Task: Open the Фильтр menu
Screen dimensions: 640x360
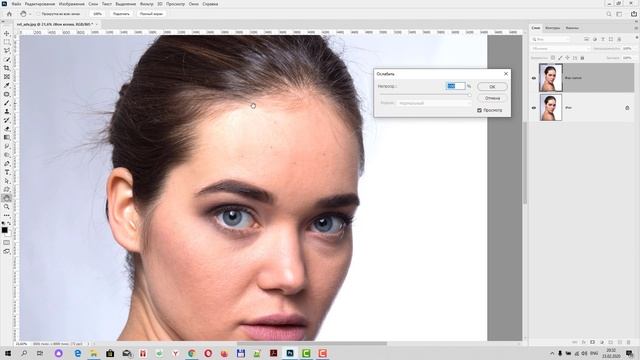Action: (147, 4)
